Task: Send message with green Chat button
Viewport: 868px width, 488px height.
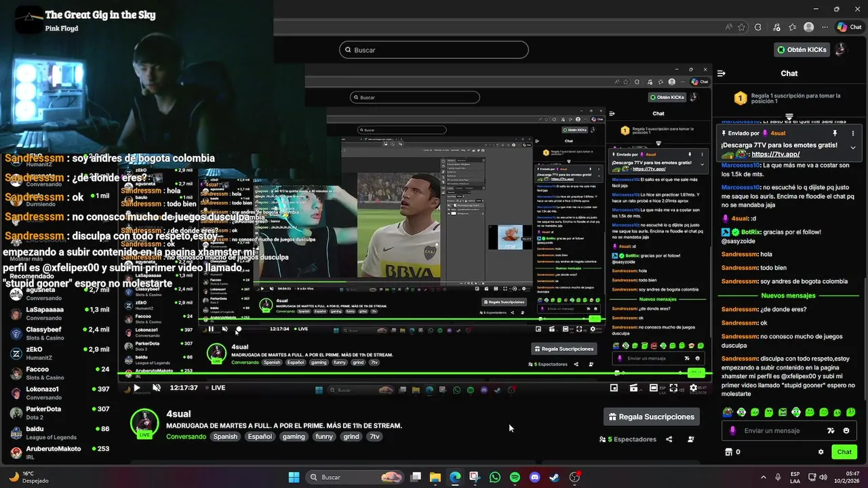Action: tap(844, 451)
